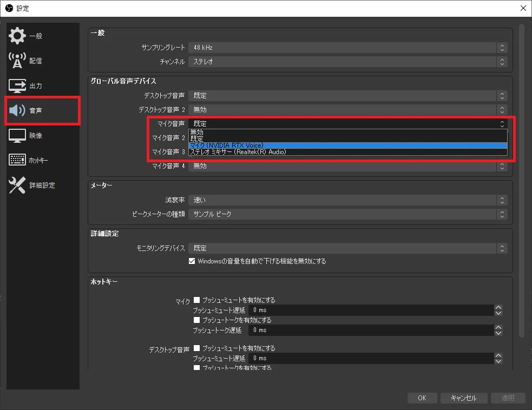
Task: Open the デスクトップ音声 既定 dropdown
Action: click(x=348, y=96)
